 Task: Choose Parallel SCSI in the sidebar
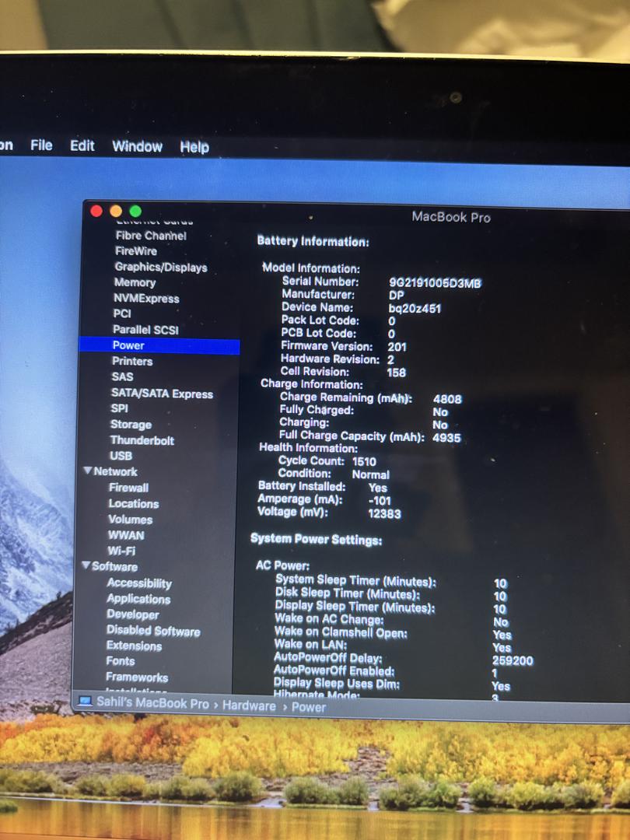[145, 330]
